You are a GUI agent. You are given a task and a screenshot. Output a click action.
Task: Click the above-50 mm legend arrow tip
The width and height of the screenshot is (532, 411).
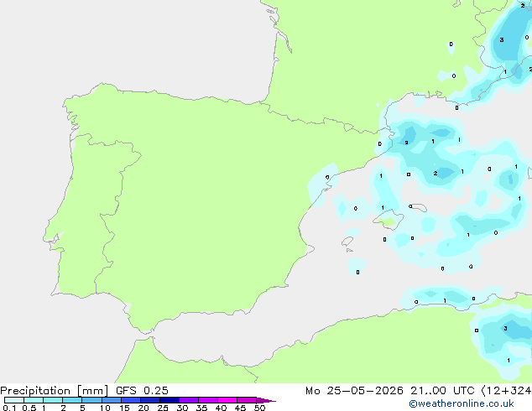(266, 400)
